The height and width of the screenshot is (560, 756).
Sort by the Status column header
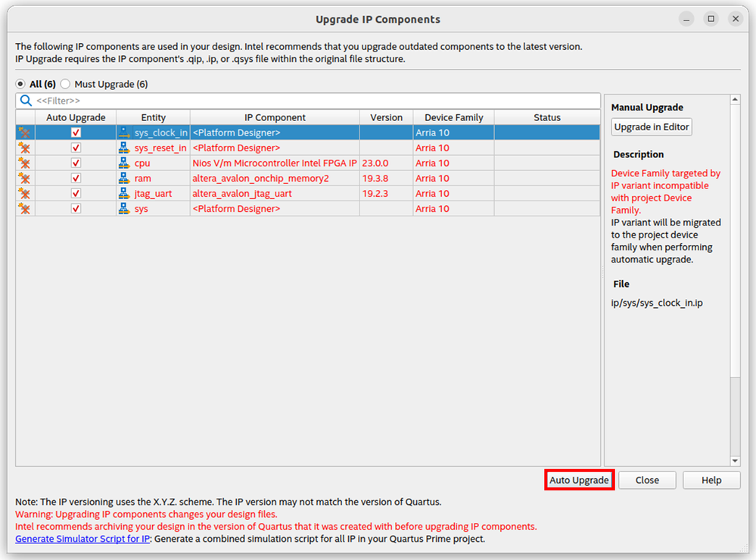click(x=546, y=117)
